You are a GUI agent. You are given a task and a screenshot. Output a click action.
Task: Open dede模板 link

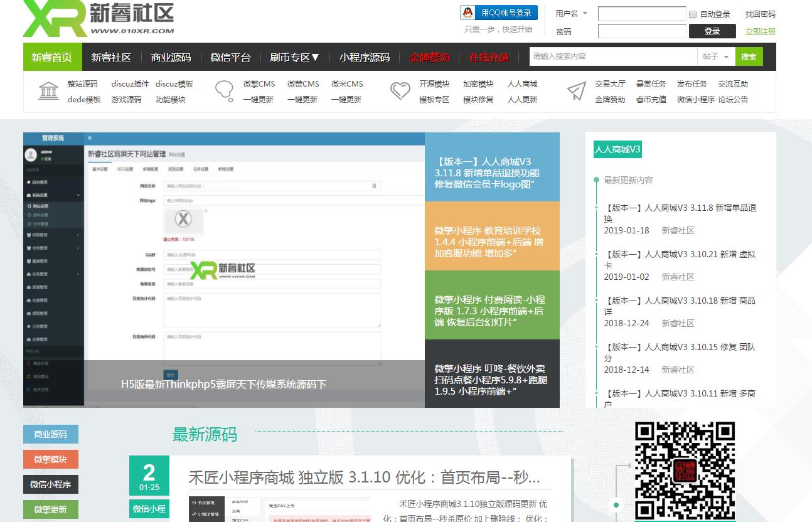pyautogui.click(x=84, y=99)
